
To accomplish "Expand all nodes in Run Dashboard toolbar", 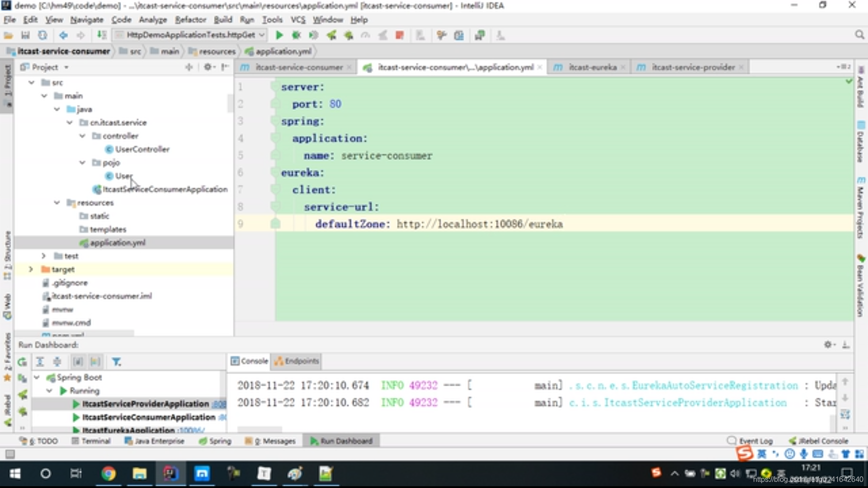I will click(40, 362).
